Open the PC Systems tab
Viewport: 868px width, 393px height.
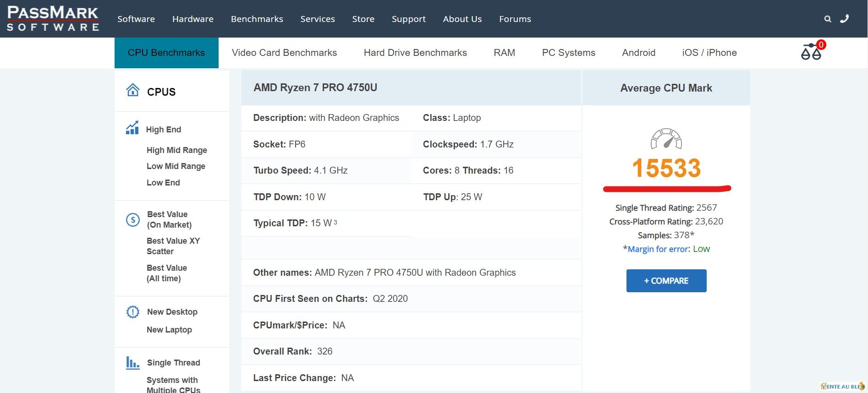tap(569, 53)
